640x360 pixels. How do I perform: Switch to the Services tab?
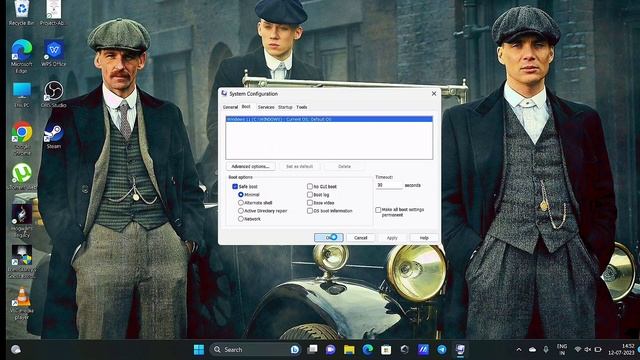266,107
